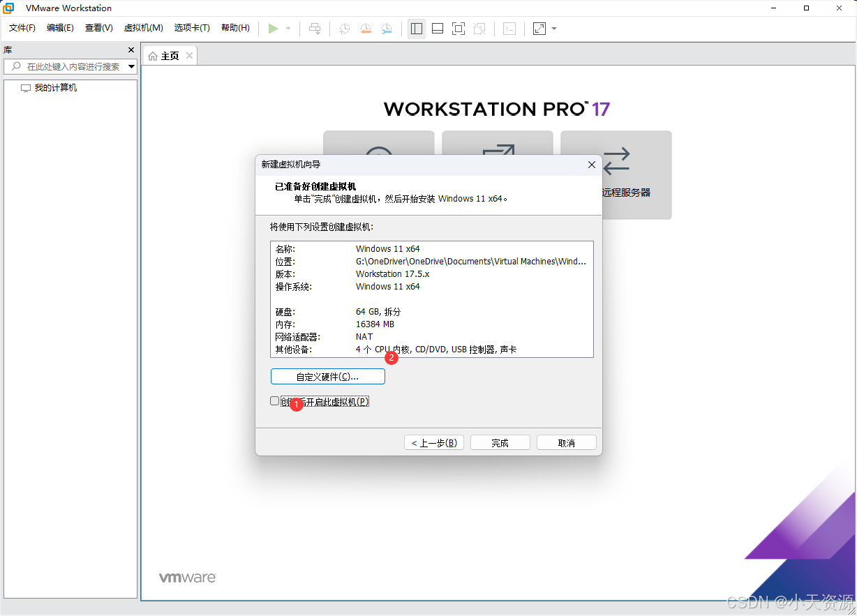Viewport: 857px width, 616px height.
Task: Enable 创建后开启此虚拟机 checkbox
Action: [274, 400]
